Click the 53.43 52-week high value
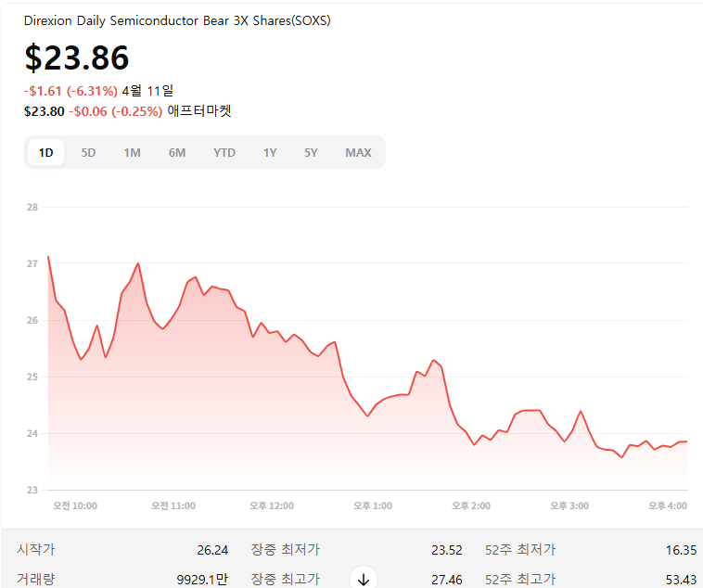Image resolution: width=703 pixels, height=588 pixels. pyautogui.click(x=681, y=580)
